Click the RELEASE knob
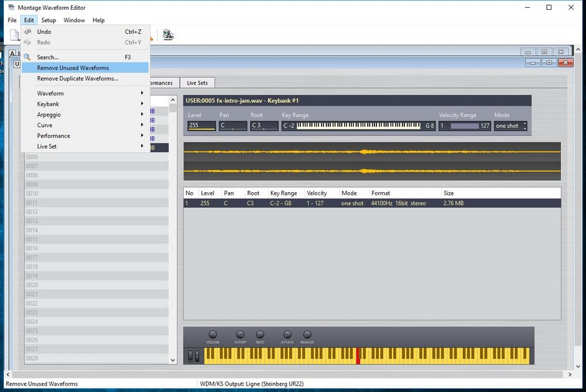The height and width of the screenshot is (392, 586). point(307,335)
